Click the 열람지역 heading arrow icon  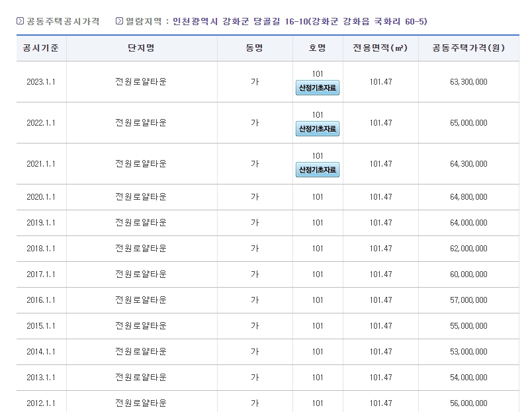coord(119,21)
